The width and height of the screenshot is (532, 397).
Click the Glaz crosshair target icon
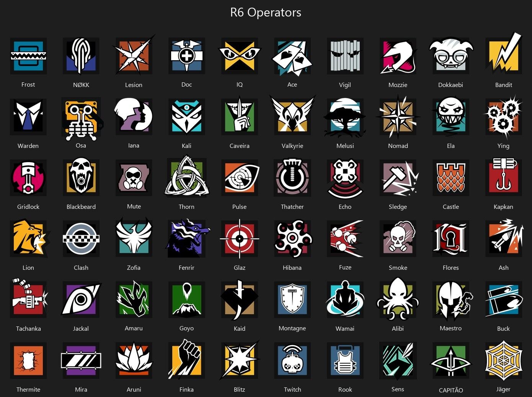tap(240, 239)
